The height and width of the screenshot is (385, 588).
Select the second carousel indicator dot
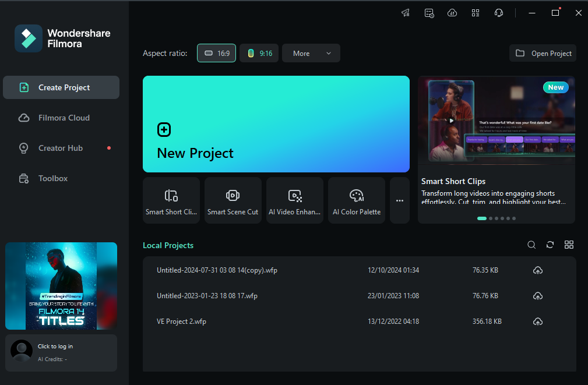(x=491, y=218)
